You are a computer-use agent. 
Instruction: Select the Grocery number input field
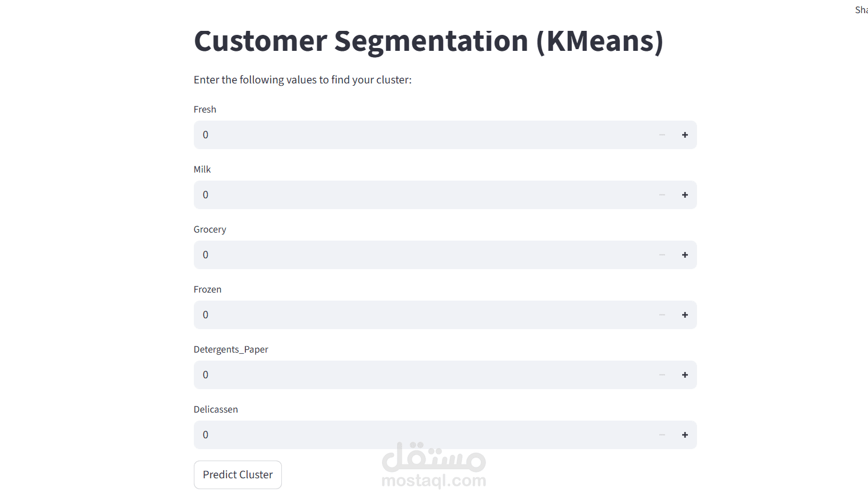coord(400,254)
